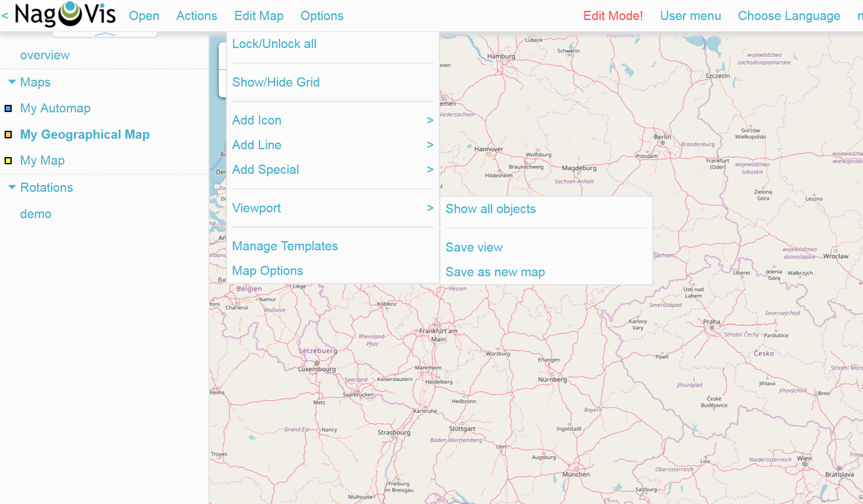Open the overview link
This screenshot has width=863, height=504.
[x=45, y=55]
